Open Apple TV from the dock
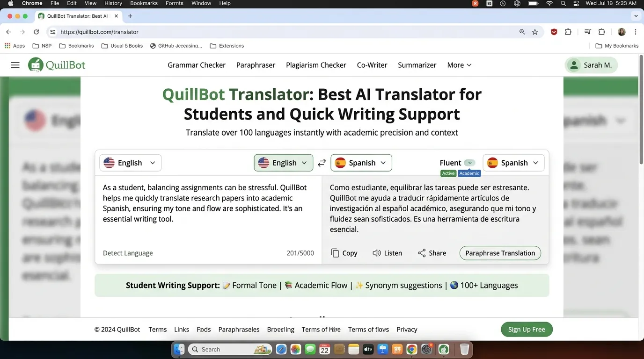This screenshot has height=359, width=644. click(x=368, y=349)
